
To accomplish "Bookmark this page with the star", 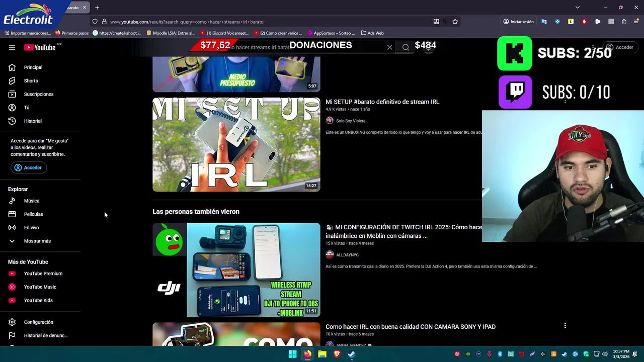I will point(455,22).
